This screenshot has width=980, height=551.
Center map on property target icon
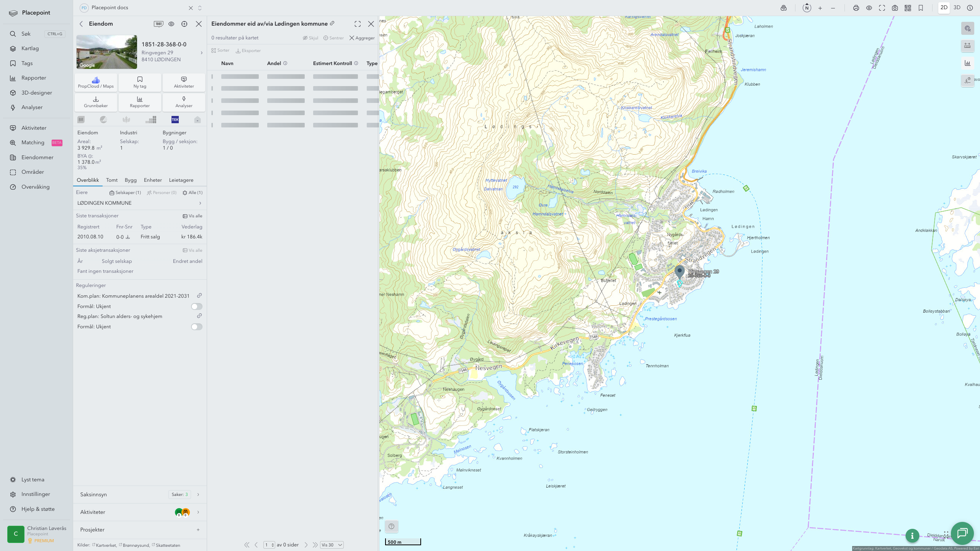(x=185, y=24)
